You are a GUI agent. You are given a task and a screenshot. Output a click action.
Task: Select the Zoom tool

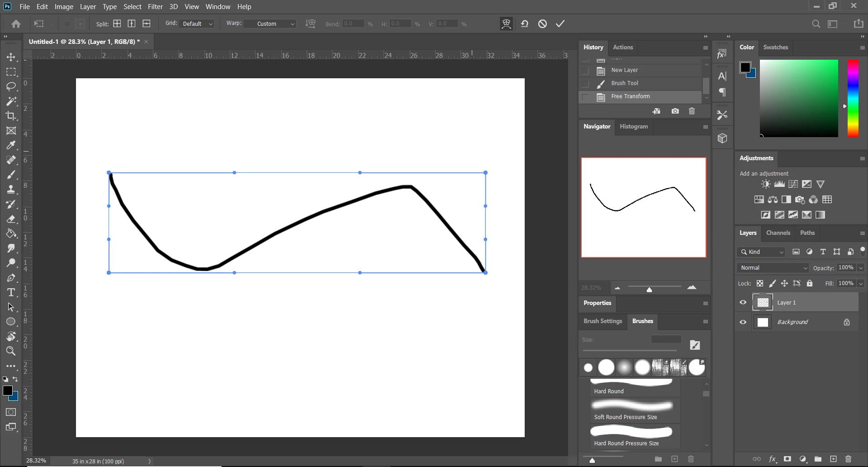pyautogui.click(x=11, y=351)
